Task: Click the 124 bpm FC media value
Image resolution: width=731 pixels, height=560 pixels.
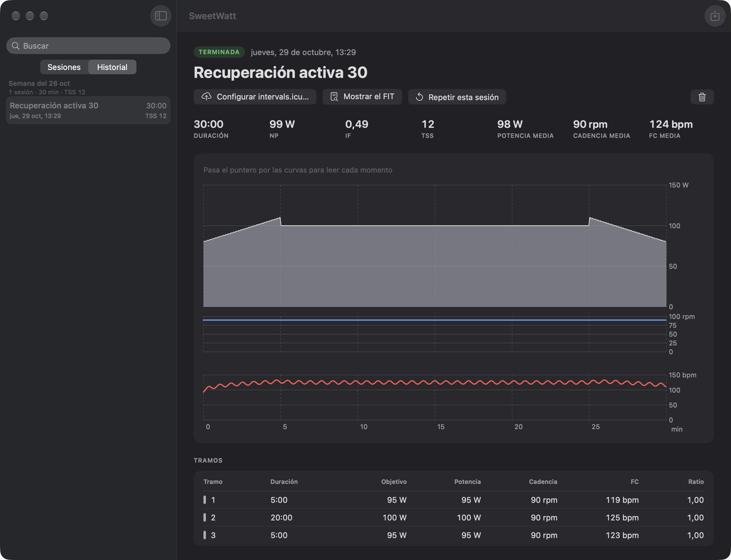Action: click(x=671, y=124)
